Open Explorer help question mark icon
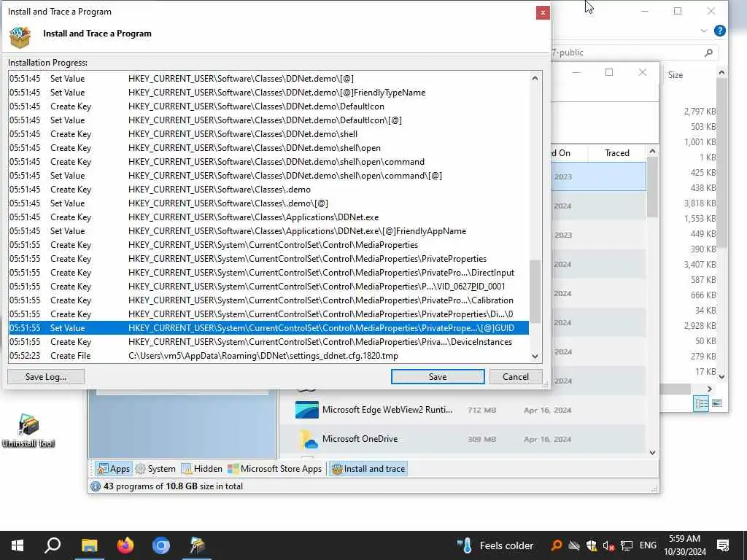The width and height of the screenshot is (747, 560). tap(720, 31)
